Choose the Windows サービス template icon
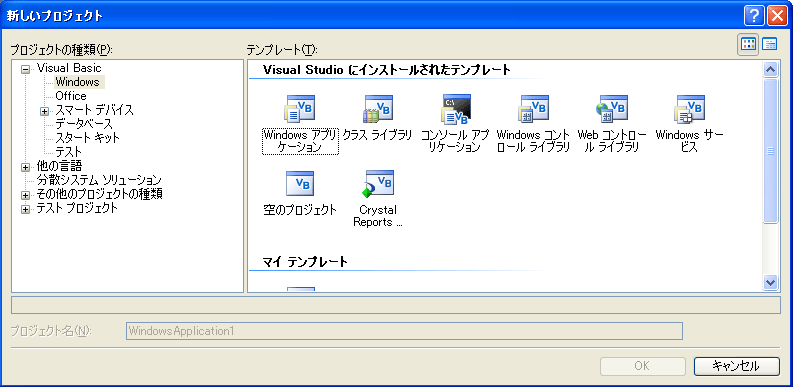The width and height of the screenshot is (793, 387). point(689,108)
